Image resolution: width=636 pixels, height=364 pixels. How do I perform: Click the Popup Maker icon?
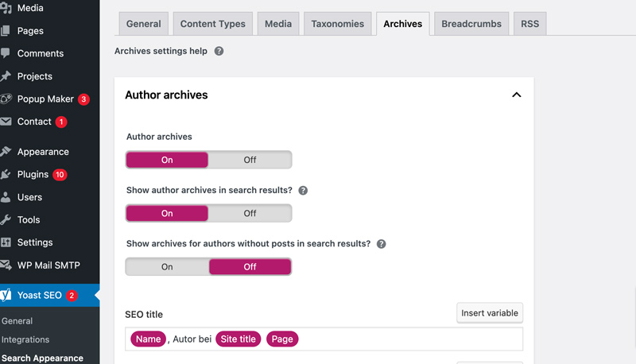point(6,99)
